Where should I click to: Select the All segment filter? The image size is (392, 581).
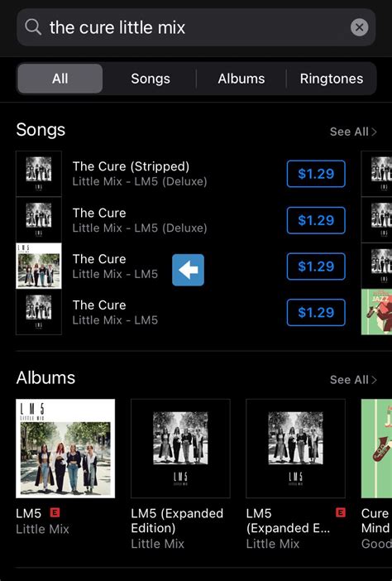pyautogui.click(x=60, y=79)
